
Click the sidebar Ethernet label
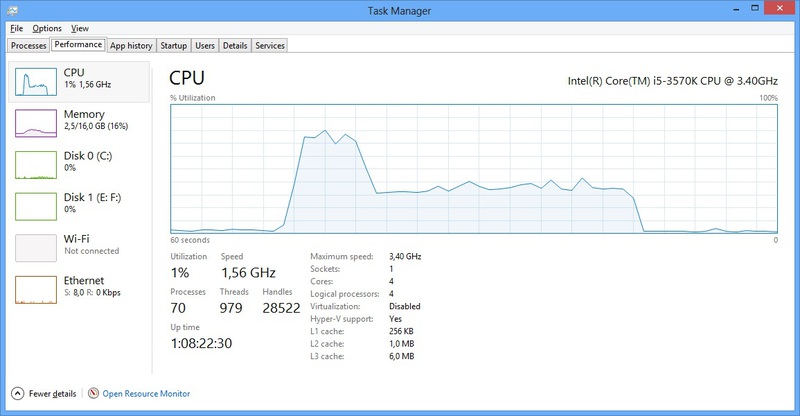click(x=84, y=280)
